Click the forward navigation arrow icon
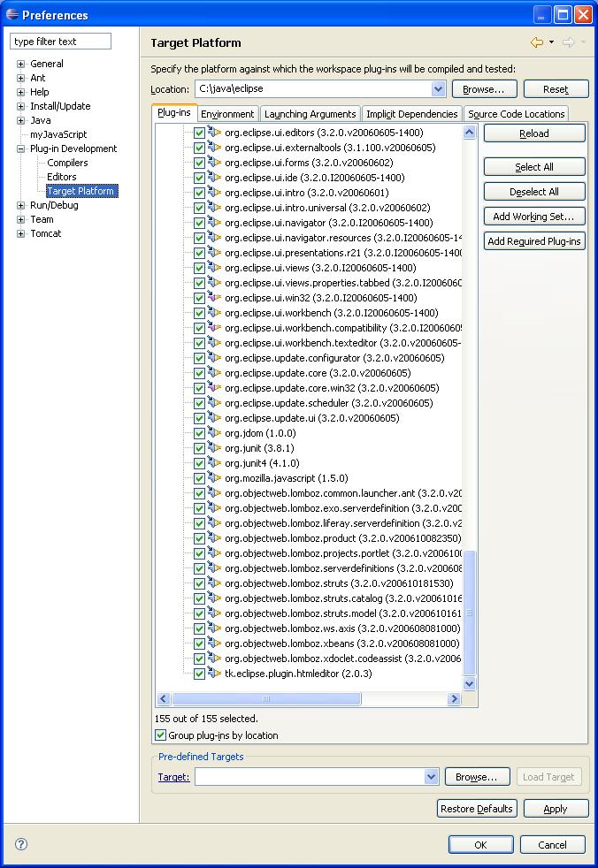 tap(568, 42)
